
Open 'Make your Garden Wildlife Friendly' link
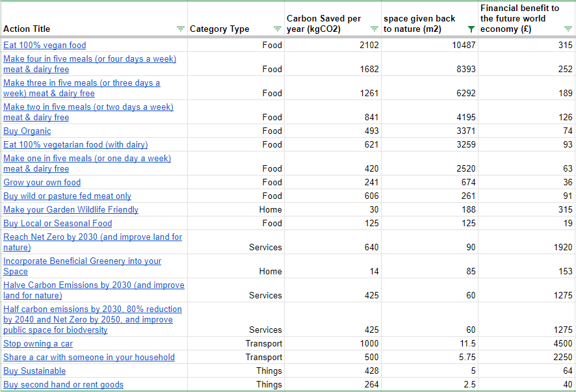(71, 209)
